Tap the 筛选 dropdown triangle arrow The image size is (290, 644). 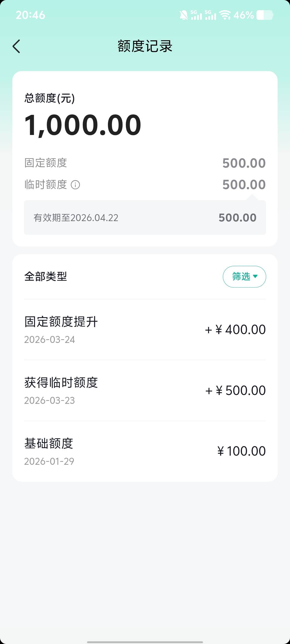255,276
